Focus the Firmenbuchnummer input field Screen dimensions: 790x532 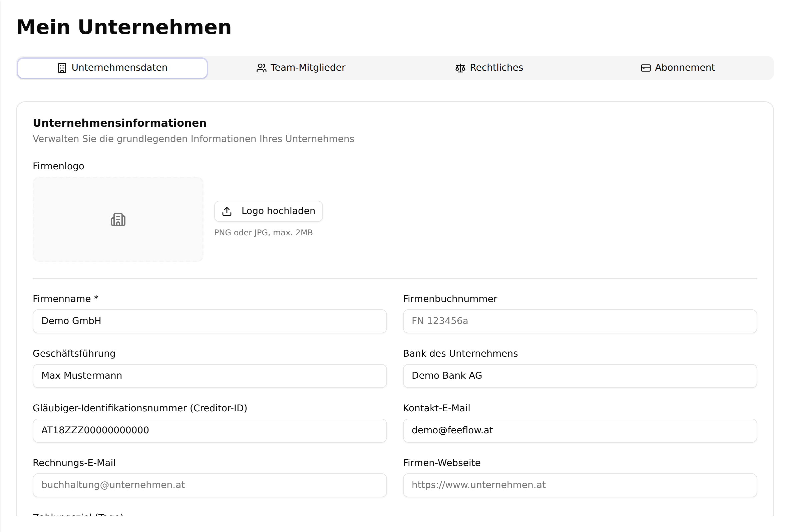coord(580,321)
